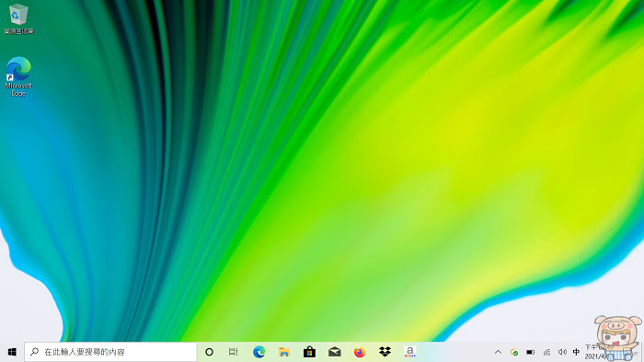Image resolution: width=644 pixels, height=362 pixels.
Task: Select the Microsoft Edge desktop shortcut
Action: 18,77
